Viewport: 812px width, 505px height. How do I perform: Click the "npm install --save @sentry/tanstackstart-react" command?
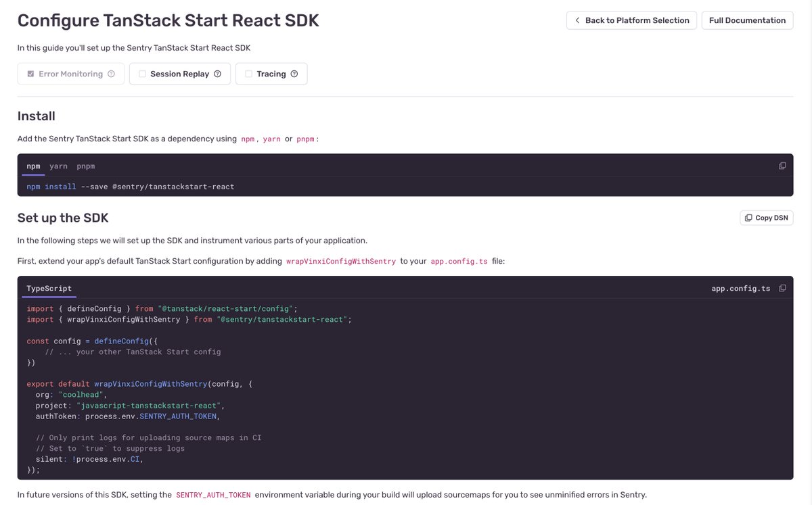click(x=131, y=187)
